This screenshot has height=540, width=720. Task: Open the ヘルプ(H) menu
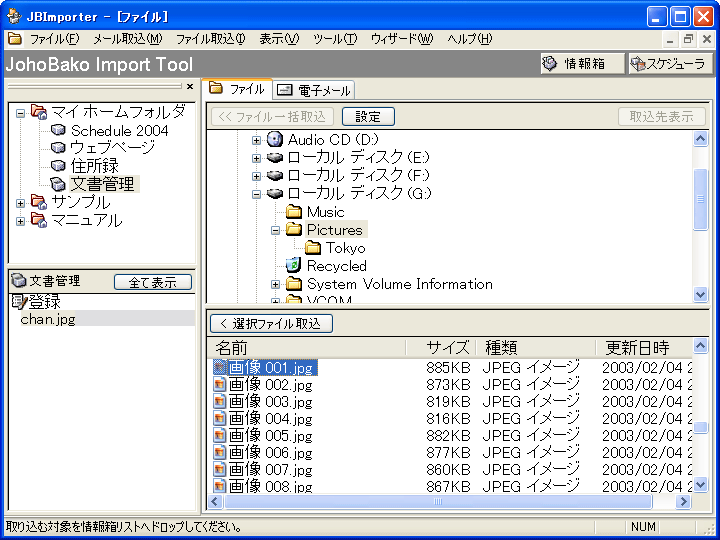470,39
